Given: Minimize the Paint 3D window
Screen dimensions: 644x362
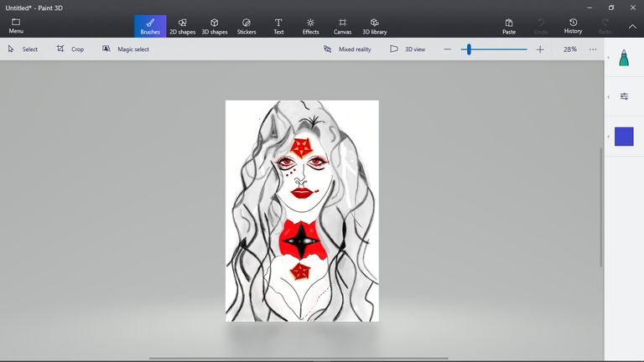Looking at the screenshot, I should (x=589, y=8).
